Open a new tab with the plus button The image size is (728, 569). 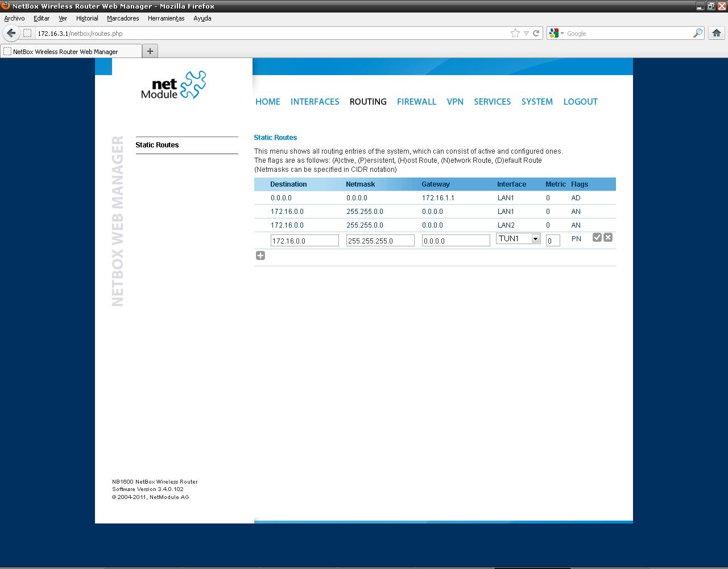[150, 51]
